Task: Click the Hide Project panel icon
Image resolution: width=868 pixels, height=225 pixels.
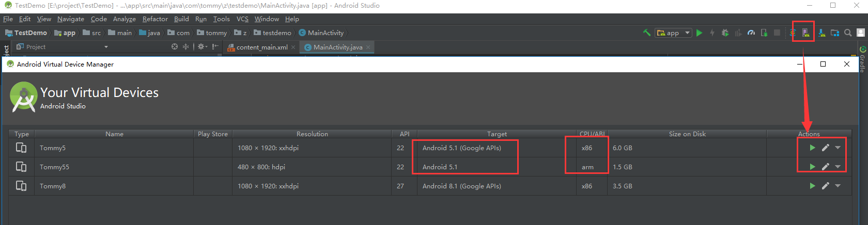Action: point(215,46)
